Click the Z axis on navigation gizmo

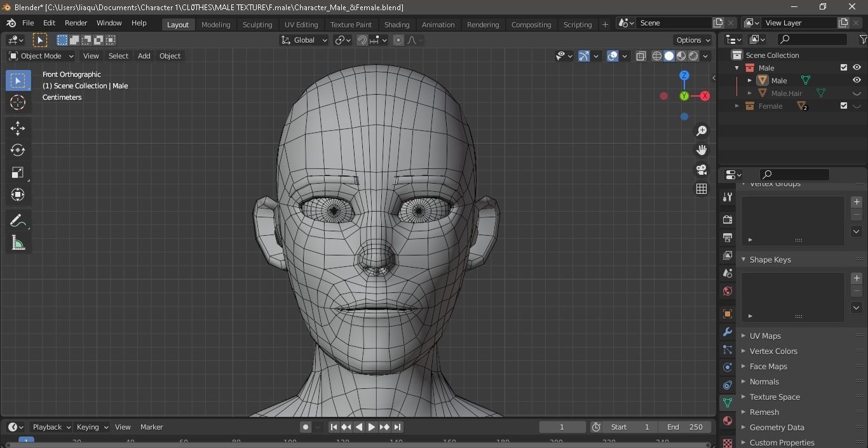click(684, 76)
